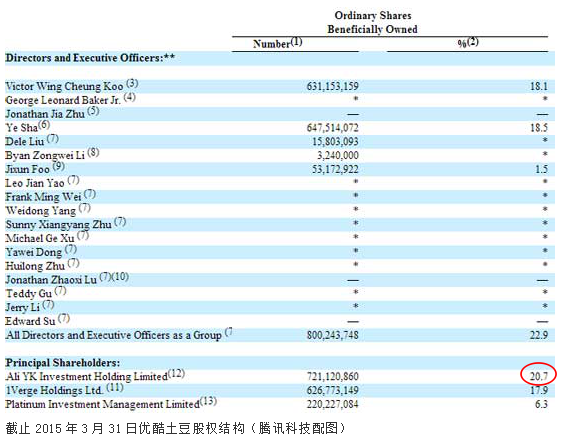
Task: Select the group share count 800,243,748
Action: pyautogui.click(x=332, y=335)
